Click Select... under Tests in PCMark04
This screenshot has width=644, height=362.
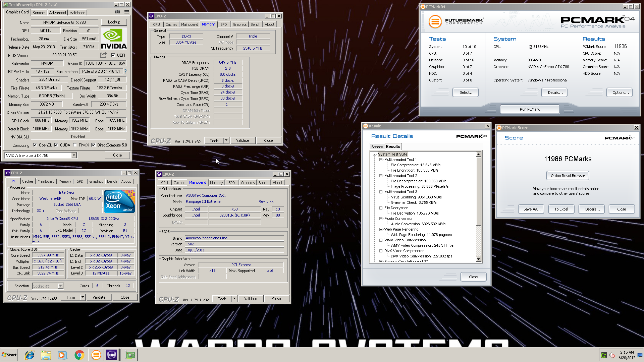(x=466, y=93)
